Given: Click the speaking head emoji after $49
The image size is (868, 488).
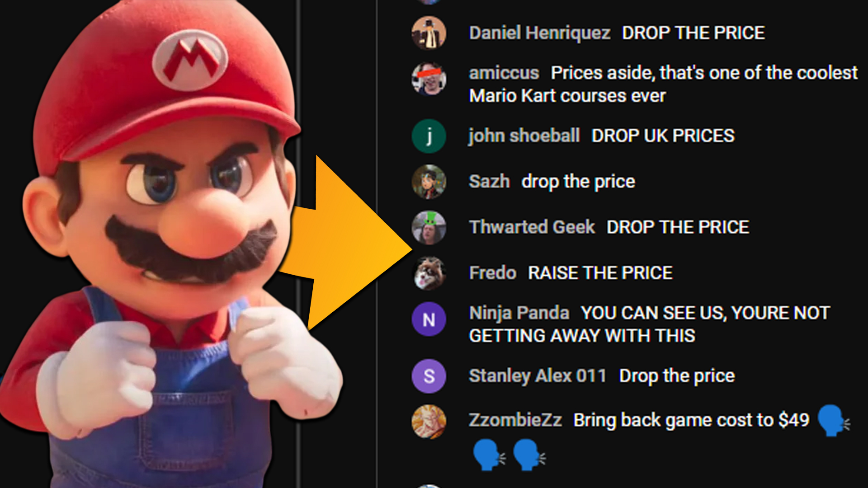Looking at the screenshot, I should point(834,421).
